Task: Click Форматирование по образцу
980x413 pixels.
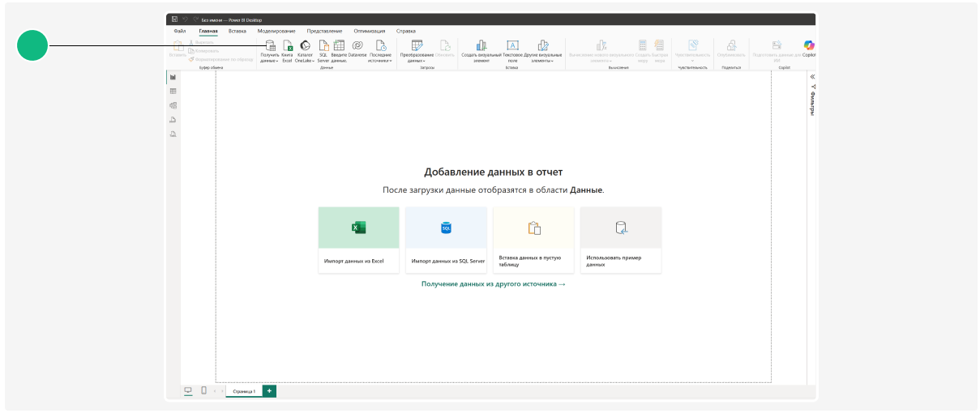Action: coord(220,59)
